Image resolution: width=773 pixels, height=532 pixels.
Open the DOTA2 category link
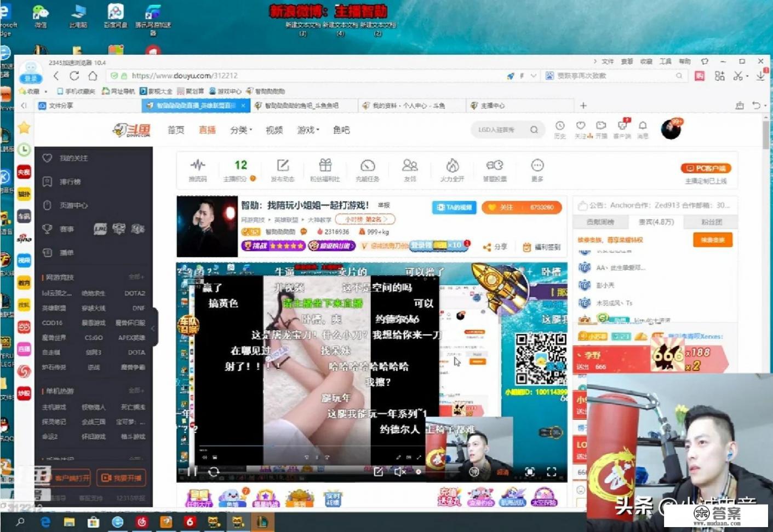point(134,293)
